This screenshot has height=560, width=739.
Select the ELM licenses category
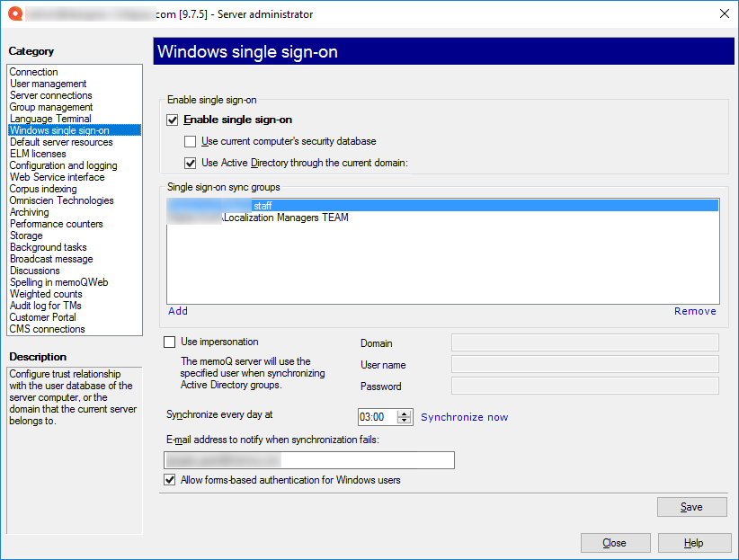[x=36, y=153]
